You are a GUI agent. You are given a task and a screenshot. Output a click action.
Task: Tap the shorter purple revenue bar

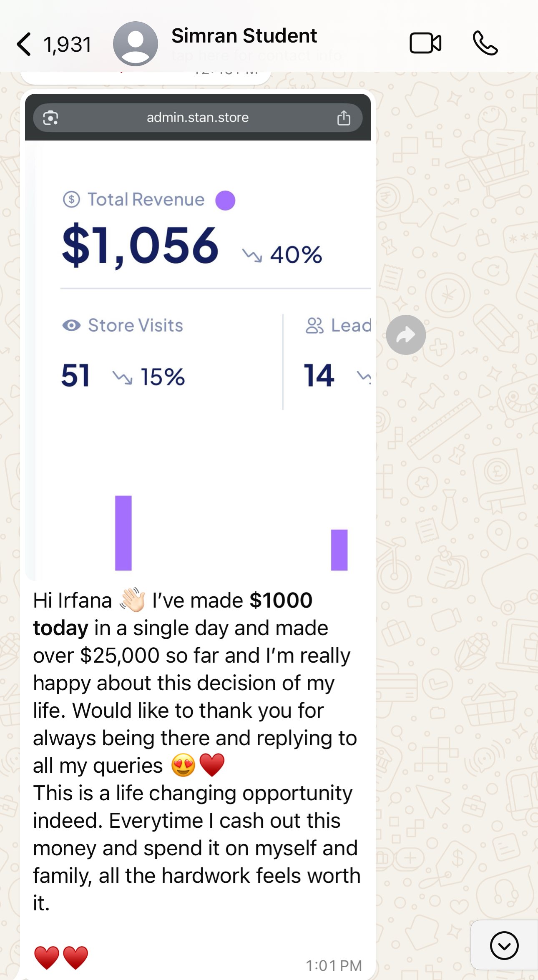click(x=339, y=550)
